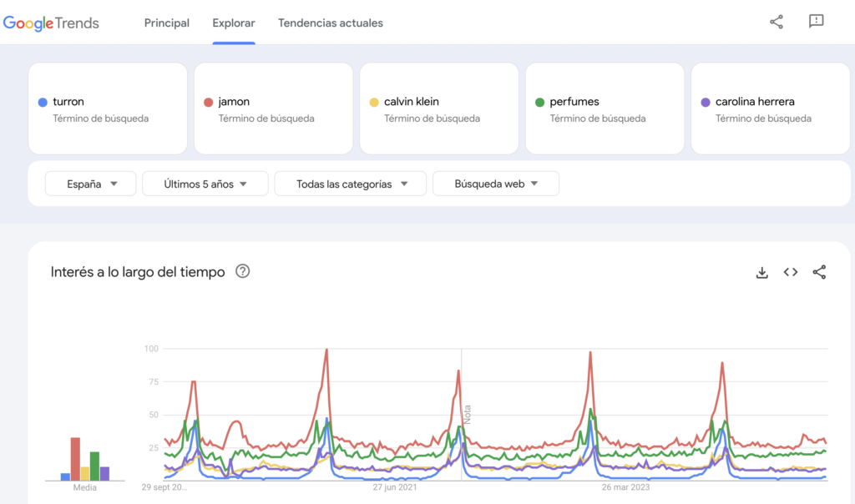Expand Todas las categorías dropdown
The height and width of the screenshot is (504, 855).
coord(351,184)
